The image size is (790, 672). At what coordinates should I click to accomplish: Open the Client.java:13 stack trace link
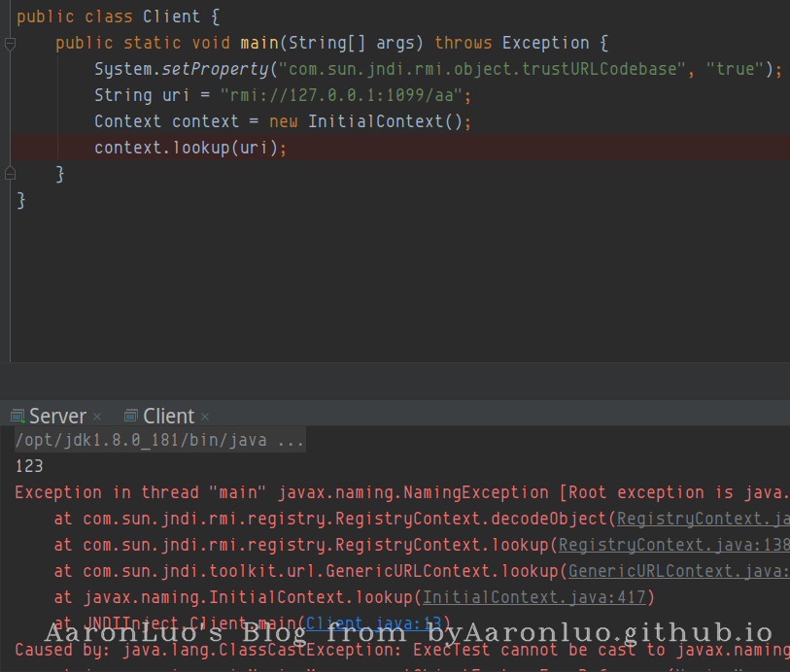tap(374, 623)
